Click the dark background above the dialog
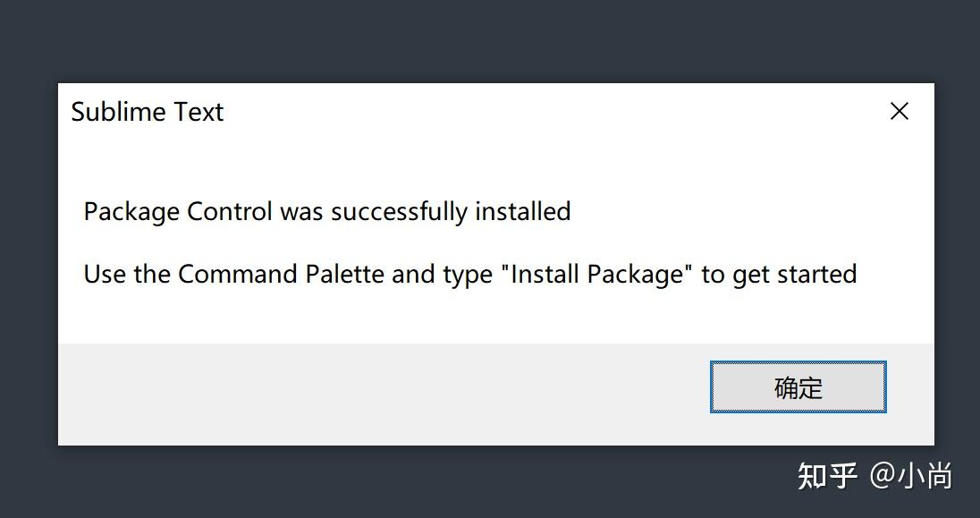The height and width of the screenshot is (518, 980). (490, 40)
